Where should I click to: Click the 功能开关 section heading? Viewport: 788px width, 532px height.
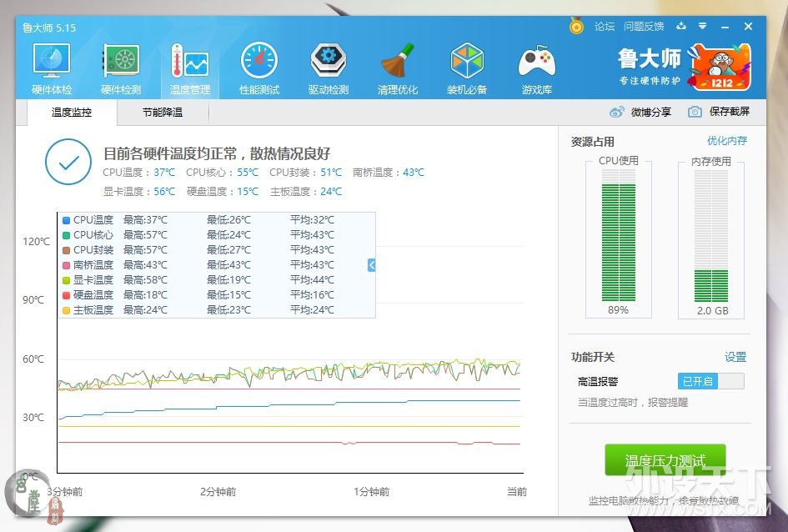[593, 357]
